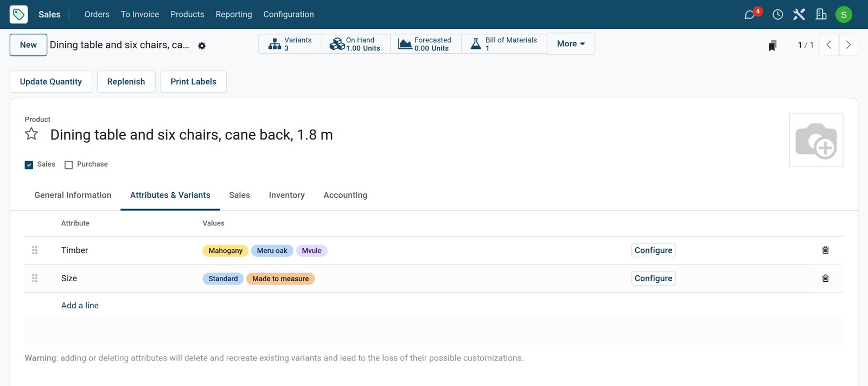Open the user avatar menu
The height and width of the screenshot is (386, 868).
point(844,15)
